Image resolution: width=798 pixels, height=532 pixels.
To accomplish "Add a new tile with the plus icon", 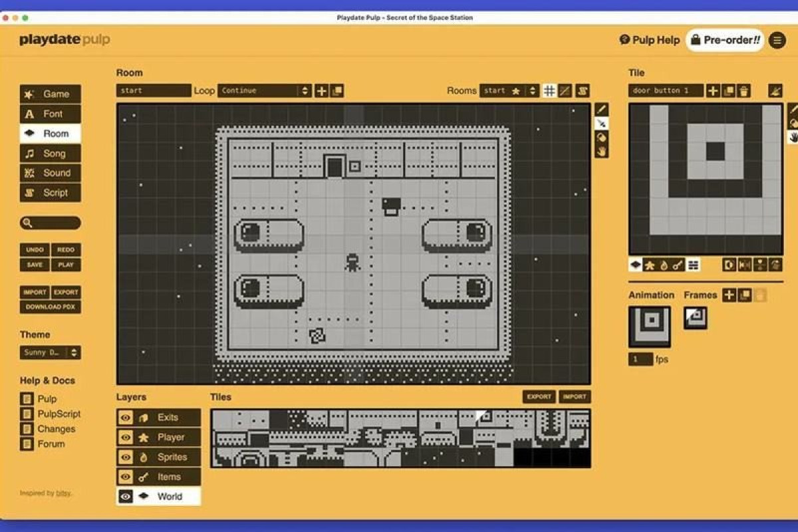I will (x=713, y=90).
